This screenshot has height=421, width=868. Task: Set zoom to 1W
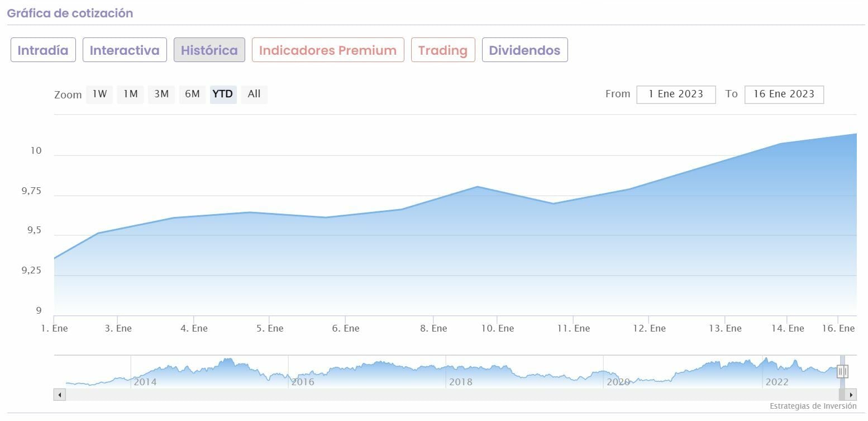[x=99, y=94]
